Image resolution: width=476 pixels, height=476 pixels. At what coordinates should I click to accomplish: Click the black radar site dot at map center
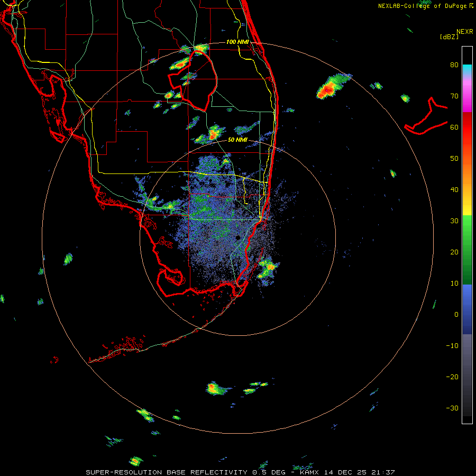238,237
